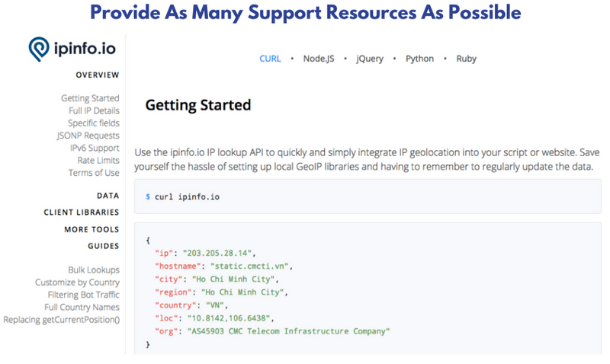
Task: Click the "city" key in JSON
Action: point(169,279)
